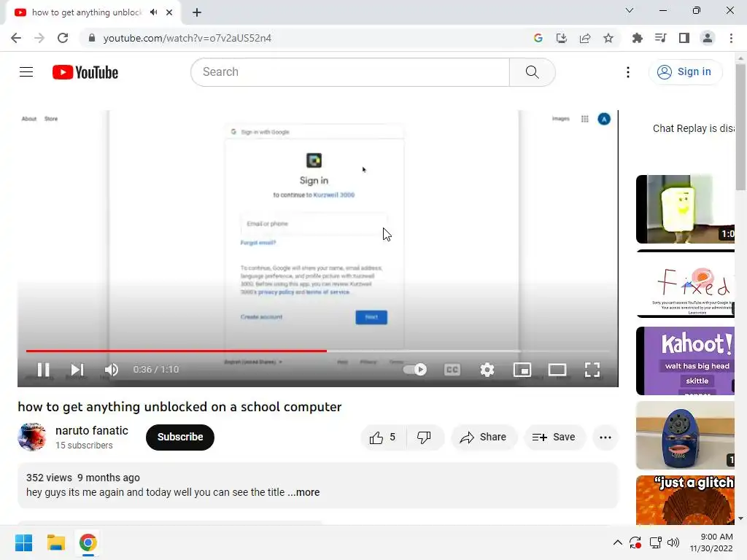Go to YouTube home via logo
The height and width of the screenshot is (560, 747).
click(85, 72)
